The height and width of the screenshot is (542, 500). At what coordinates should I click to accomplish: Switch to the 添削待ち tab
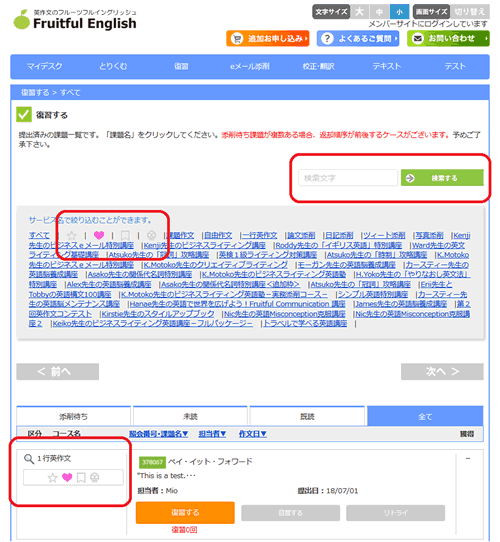[x=73, y=417]
